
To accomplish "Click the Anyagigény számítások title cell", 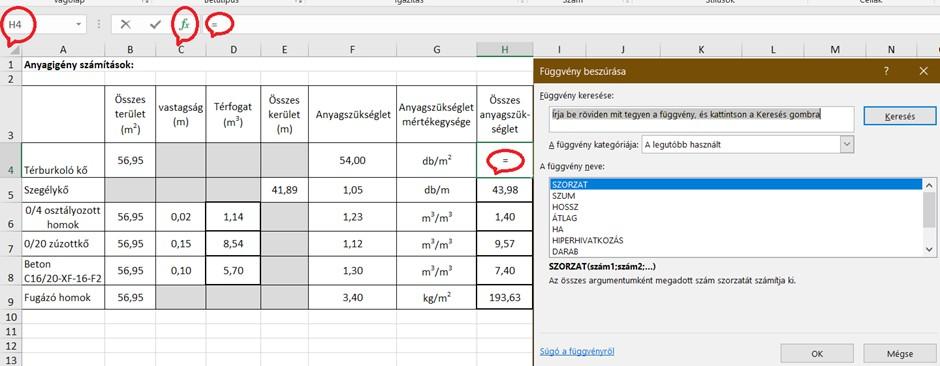I will [x=63, y=64].
